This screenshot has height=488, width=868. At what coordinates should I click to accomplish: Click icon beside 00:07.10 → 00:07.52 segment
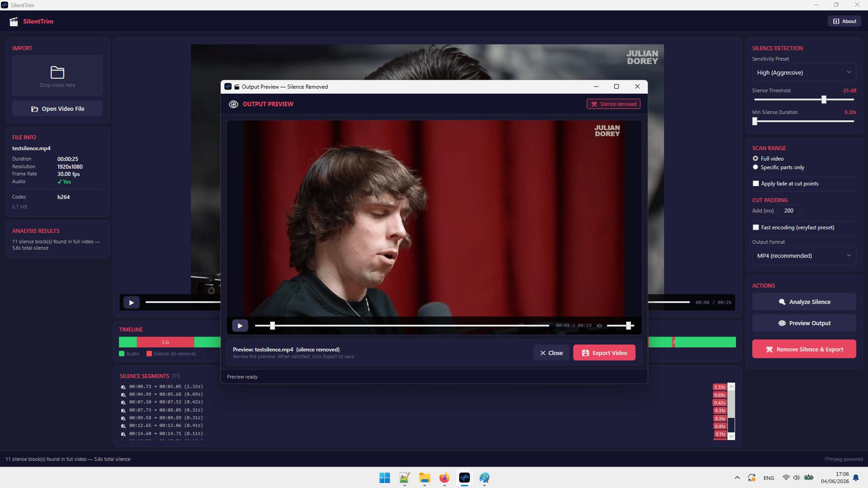[123, 402]
